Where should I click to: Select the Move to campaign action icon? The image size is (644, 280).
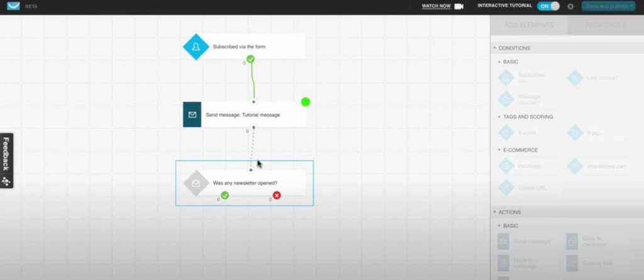click(504, 263)
